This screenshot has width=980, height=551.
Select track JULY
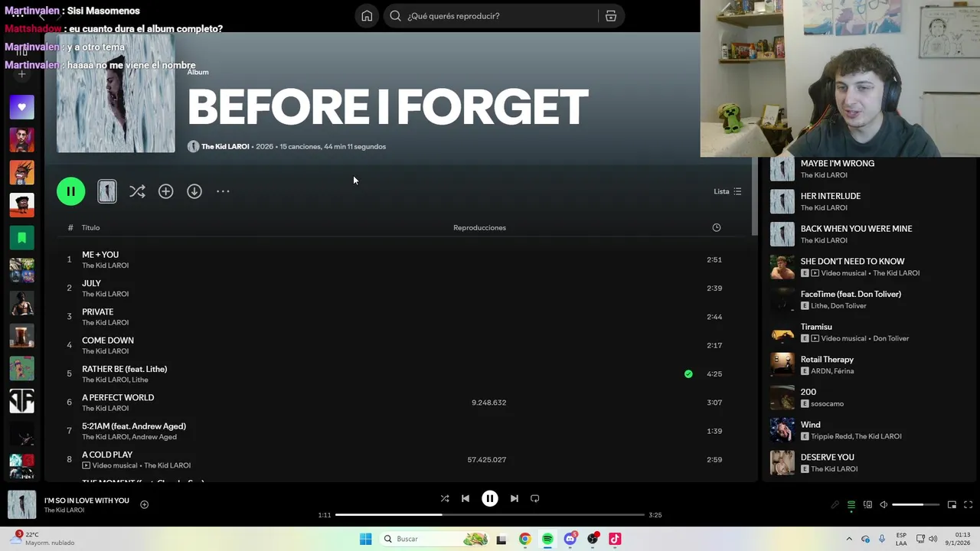tap(91, 283)
